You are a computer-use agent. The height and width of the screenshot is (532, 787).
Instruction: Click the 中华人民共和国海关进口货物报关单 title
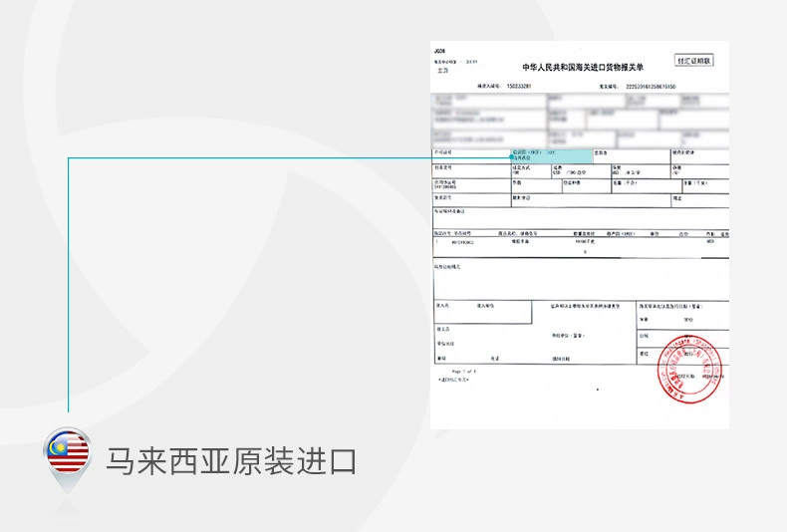(583, 68)
